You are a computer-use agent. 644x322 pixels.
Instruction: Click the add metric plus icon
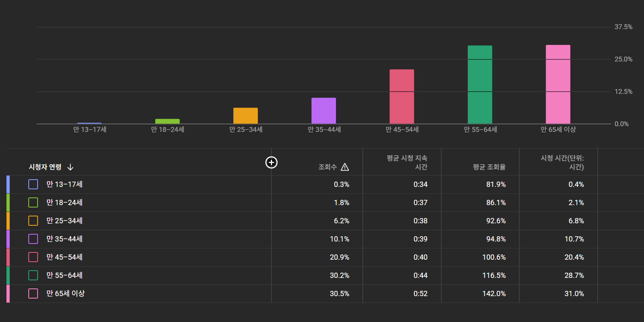point(271,162)
